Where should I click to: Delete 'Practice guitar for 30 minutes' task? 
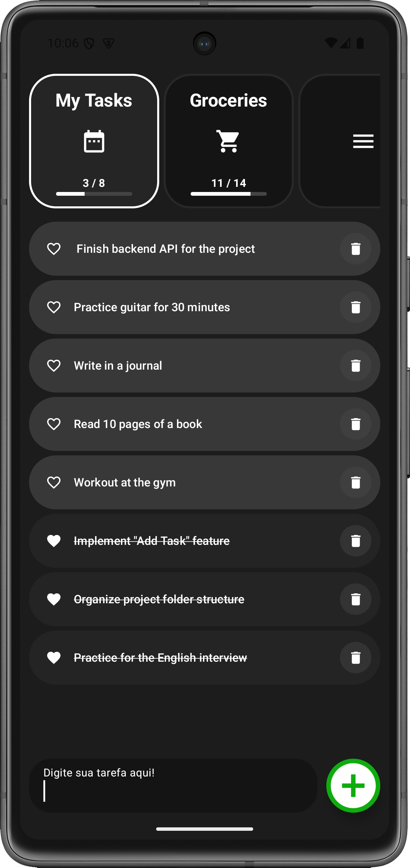coord(356,307)
